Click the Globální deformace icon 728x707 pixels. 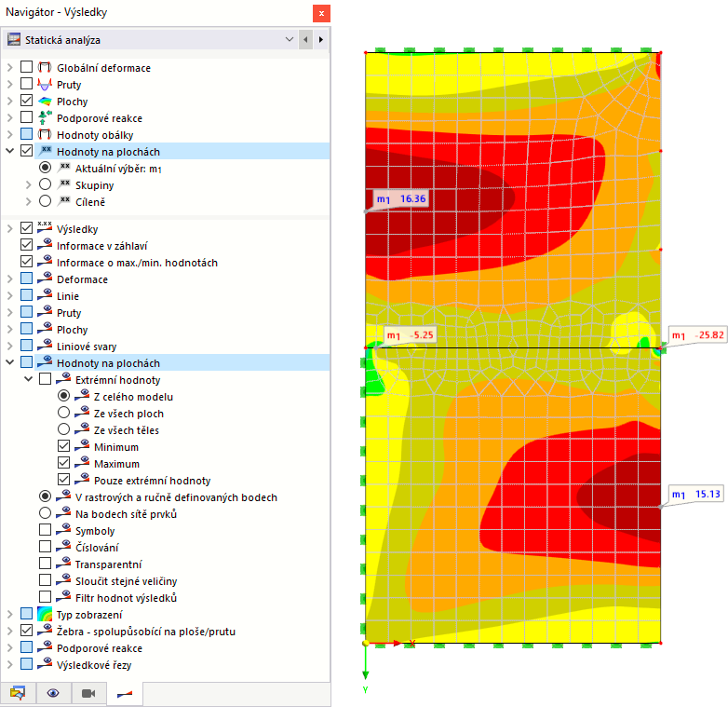click(45, 68)
